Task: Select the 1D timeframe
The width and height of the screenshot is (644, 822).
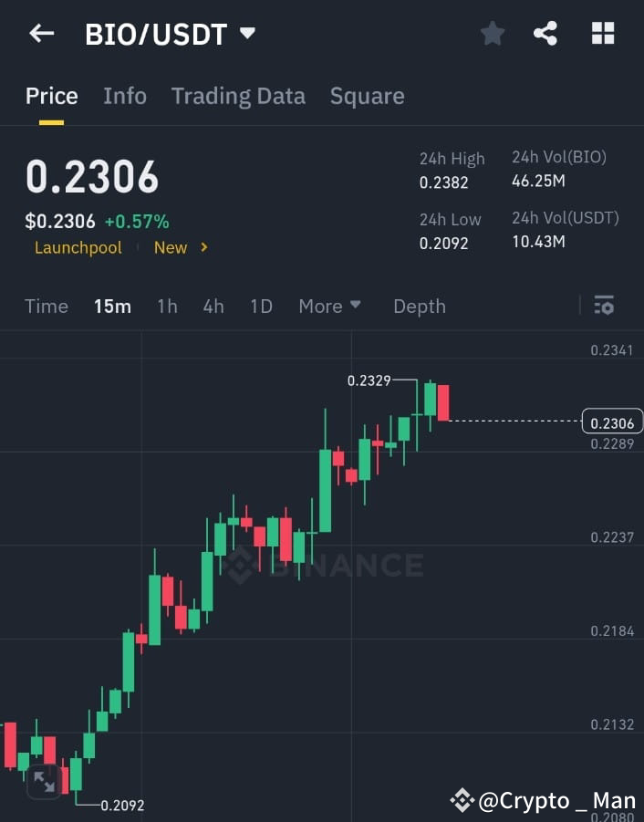Action: tap(261, 307)
